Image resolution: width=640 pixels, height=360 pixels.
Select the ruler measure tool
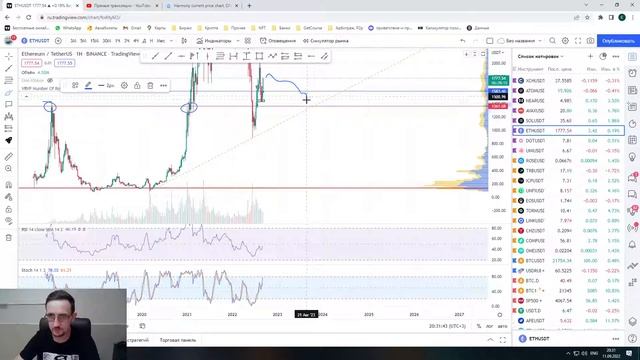[x=9, y=156]
